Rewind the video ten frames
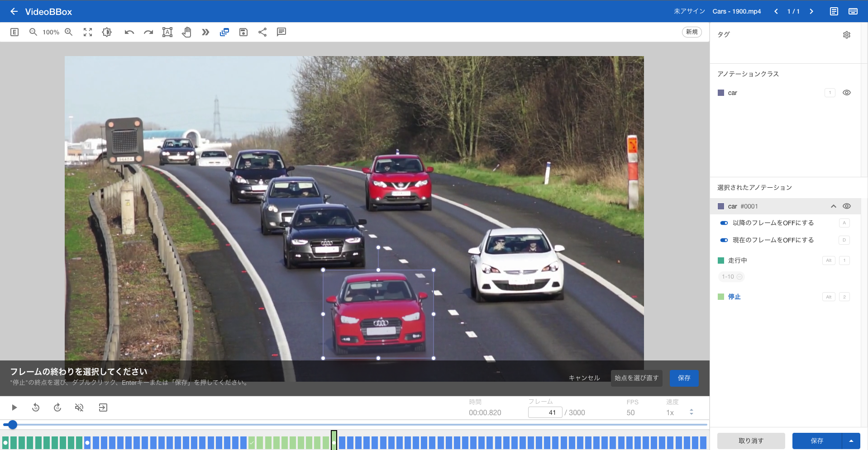868x450 pixels. click(36, 407)
